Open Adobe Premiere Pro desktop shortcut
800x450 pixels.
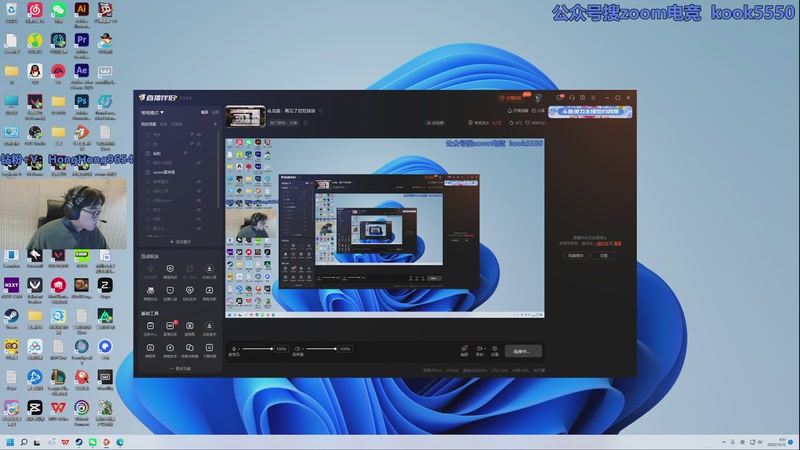tap(82, 41)
